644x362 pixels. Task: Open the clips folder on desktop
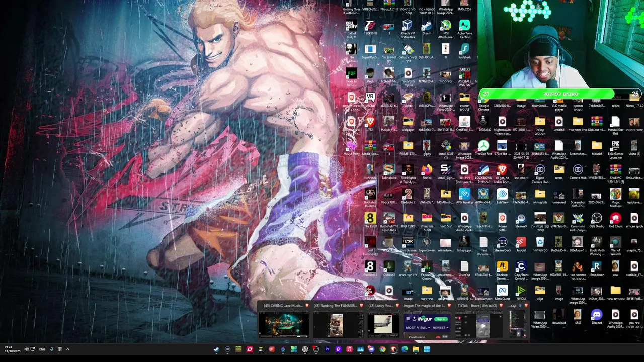click(x=540, y=293)
